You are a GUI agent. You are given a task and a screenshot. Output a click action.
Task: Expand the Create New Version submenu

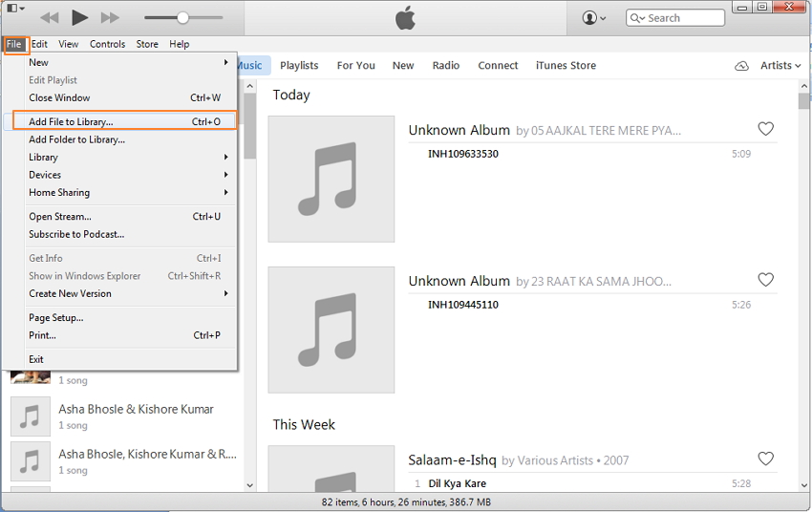226,294
